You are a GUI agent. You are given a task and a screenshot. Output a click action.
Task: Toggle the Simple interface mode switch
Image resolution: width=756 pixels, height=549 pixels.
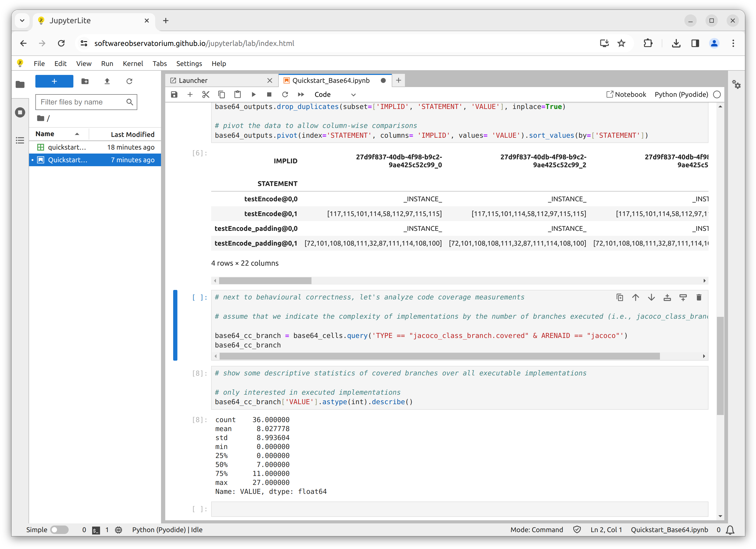tap(59, 530)
